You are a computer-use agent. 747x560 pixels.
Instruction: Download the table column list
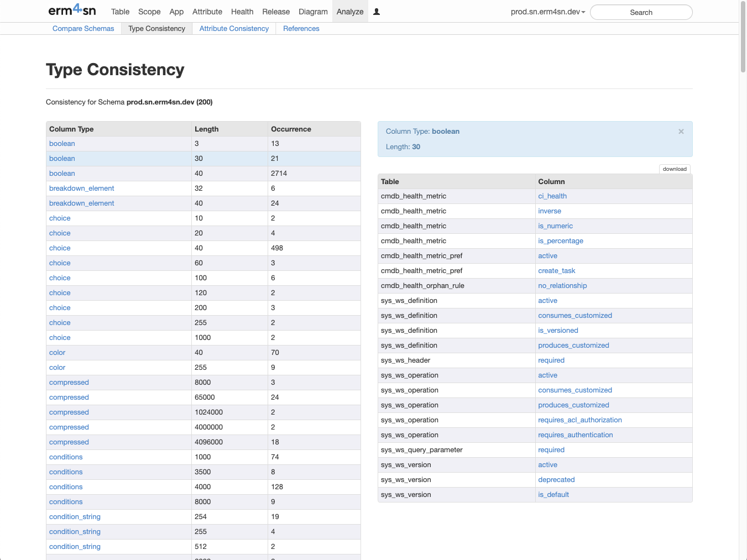pos(675,169)
